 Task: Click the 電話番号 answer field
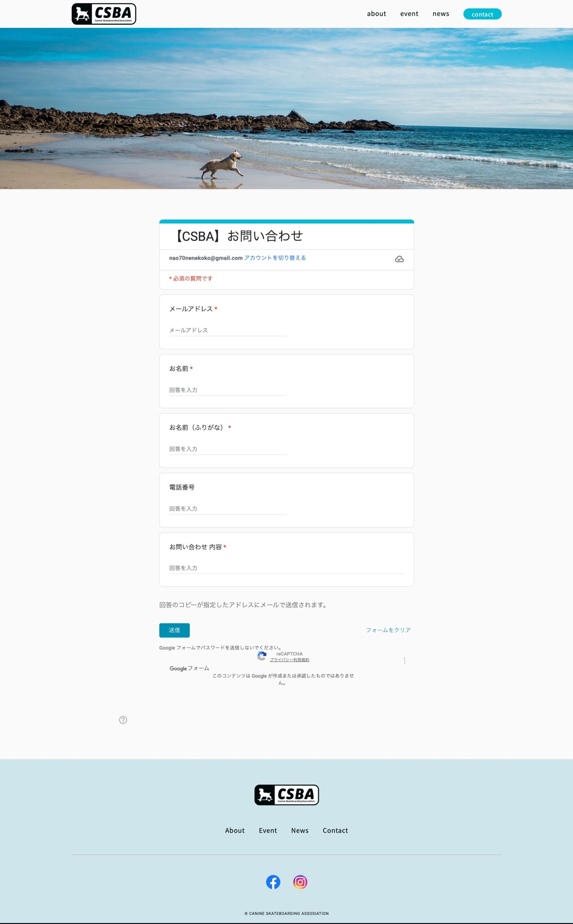click(x=227, y=509)
